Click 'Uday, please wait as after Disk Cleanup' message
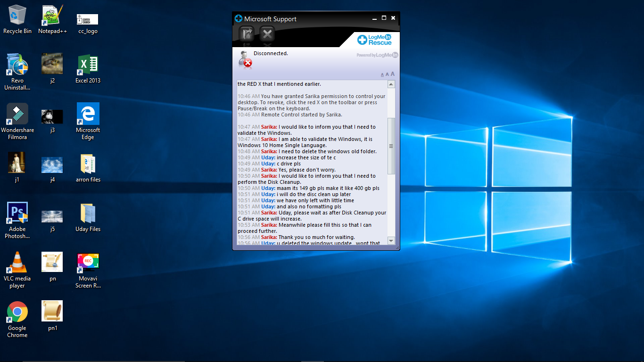The image size is (644, 362). tap(312, 216)
